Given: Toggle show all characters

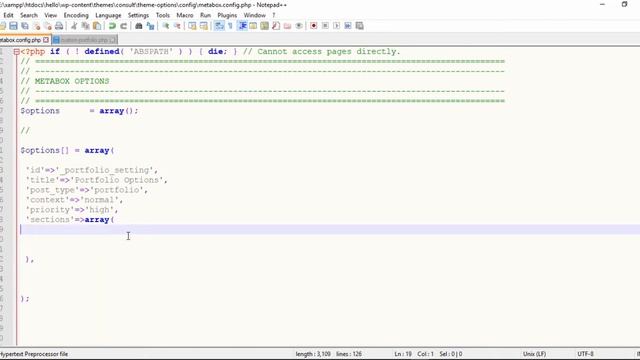Looking at the screenshot, I should click(x=230, y=26).
